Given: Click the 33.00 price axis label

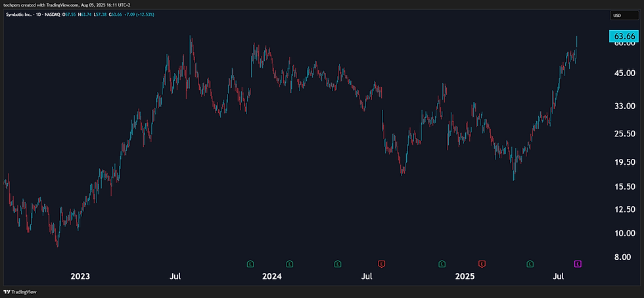Looking at the screenshot, I should pos(624,106).
